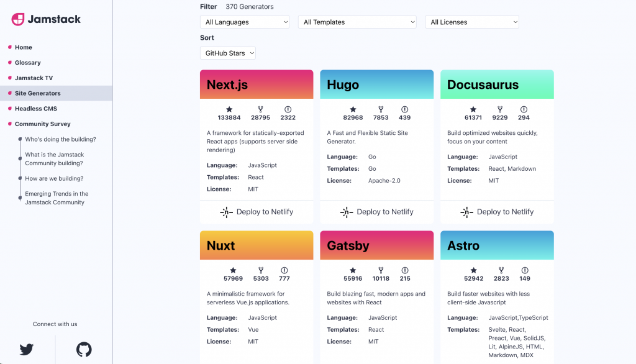Open the Next.js generator title
The width and height of the screenshot is (636, 364).
tap(227, 84)
